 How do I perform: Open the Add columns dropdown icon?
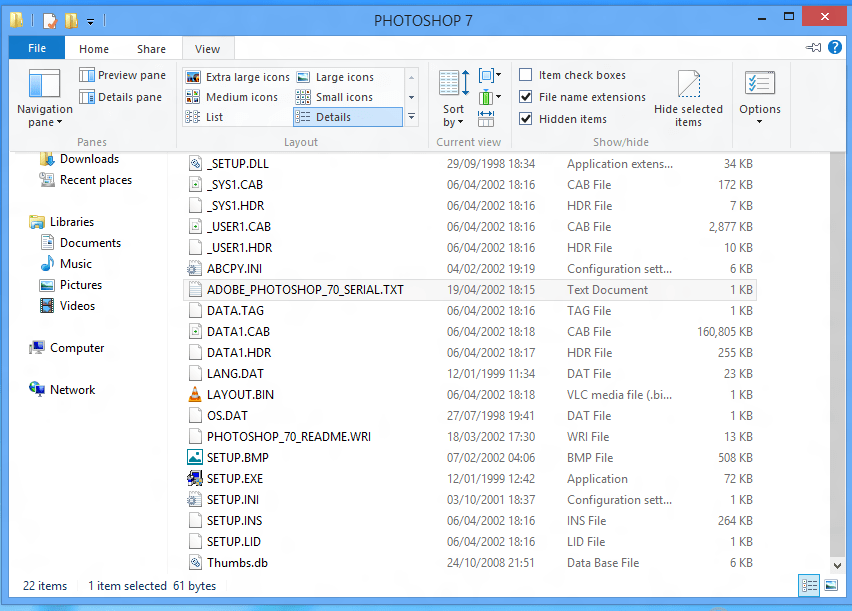[x=490, y=97]
